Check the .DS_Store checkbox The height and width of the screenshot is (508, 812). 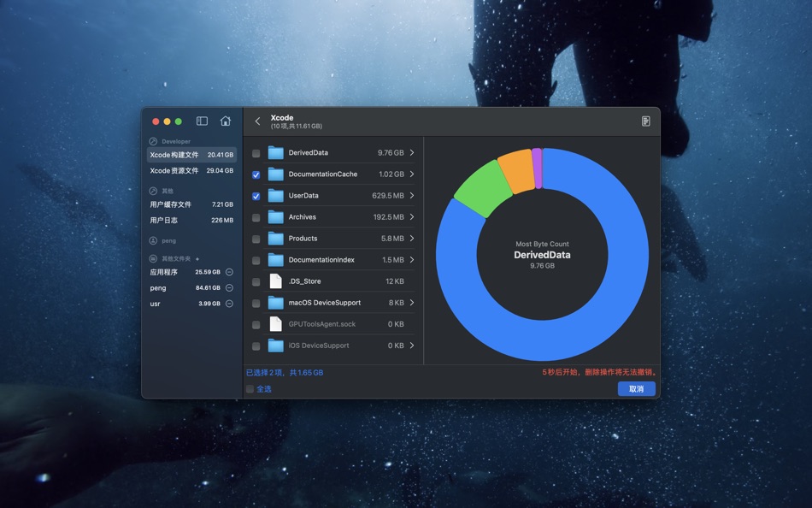[x=256, y=282]
